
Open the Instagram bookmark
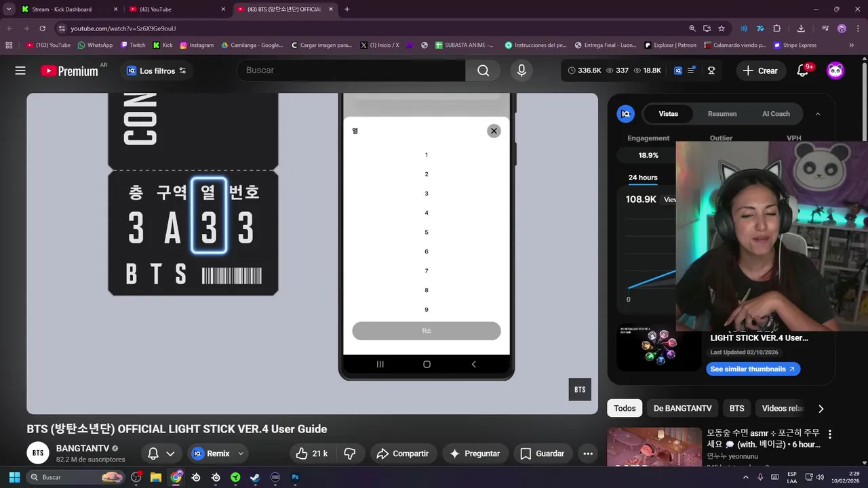click(x=197, y=45)
